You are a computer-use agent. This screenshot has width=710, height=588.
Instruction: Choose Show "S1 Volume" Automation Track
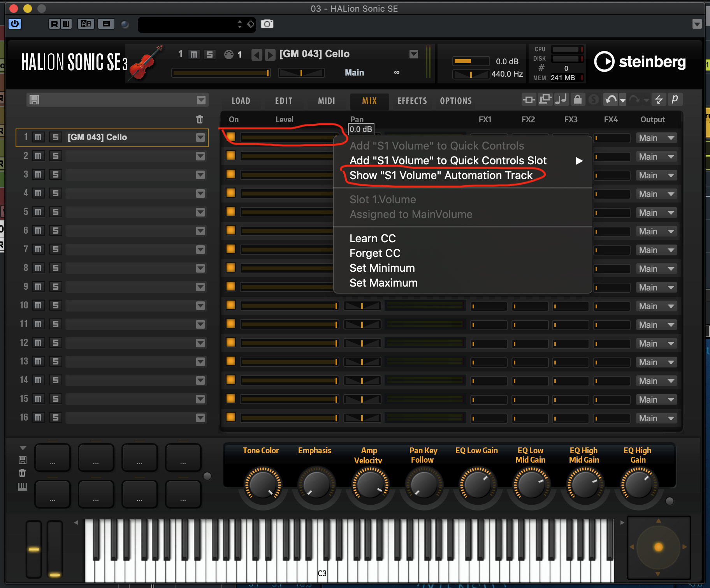(x=441, y=175)
